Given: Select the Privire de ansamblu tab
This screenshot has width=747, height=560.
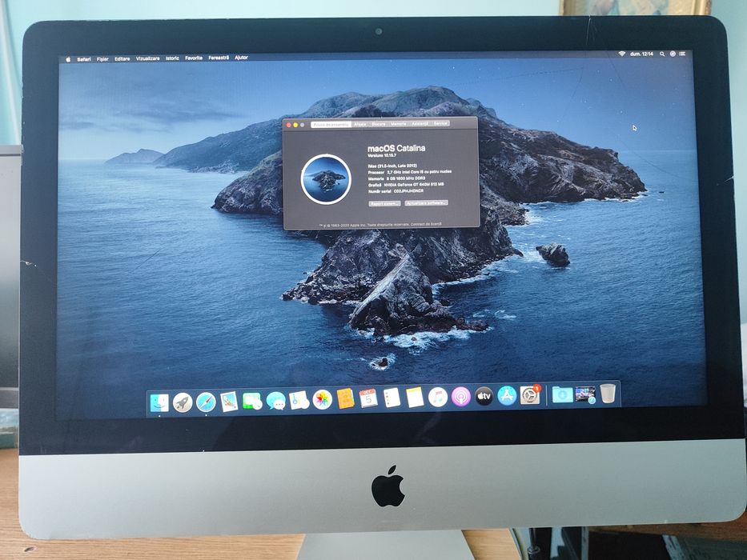Looking at the screenshot, I should pos(331,124).
